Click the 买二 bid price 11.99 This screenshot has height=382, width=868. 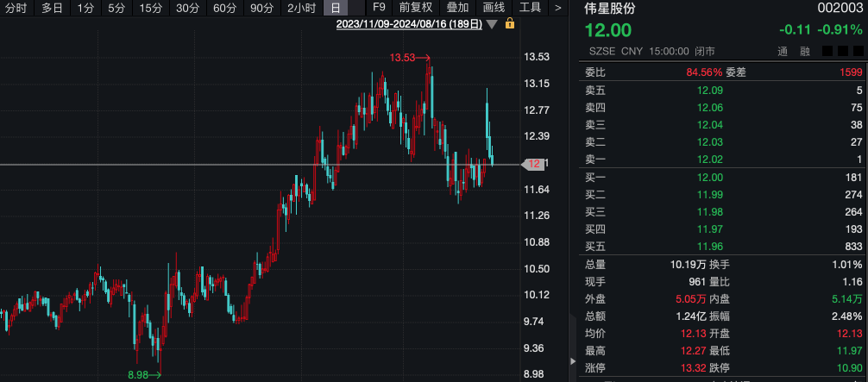[x=710, y=194]
